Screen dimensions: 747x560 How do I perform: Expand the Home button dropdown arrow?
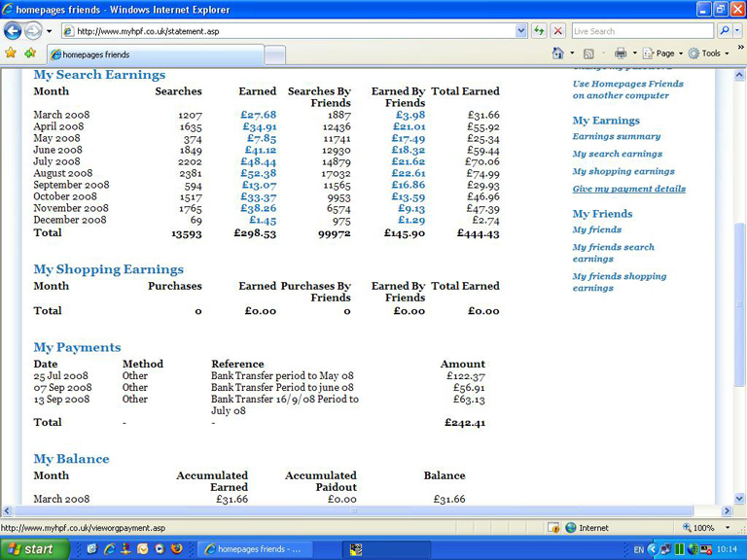coord(572,53)
